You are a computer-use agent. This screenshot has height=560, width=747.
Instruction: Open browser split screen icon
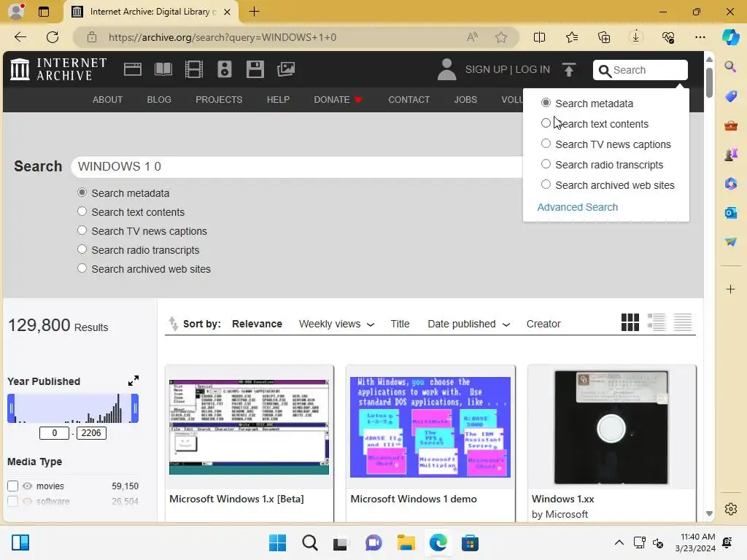pos(539,37)
